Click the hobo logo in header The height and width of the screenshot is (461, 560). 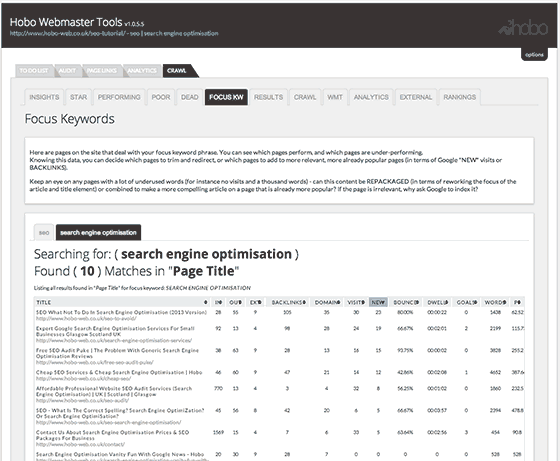[x=523, y=27]
